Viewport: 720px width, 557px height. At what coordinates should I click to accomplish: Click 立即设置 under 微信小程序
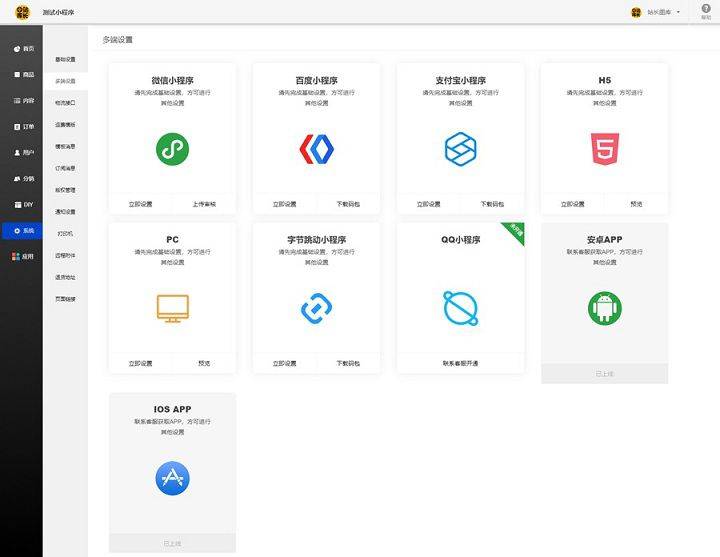(140, 204)
